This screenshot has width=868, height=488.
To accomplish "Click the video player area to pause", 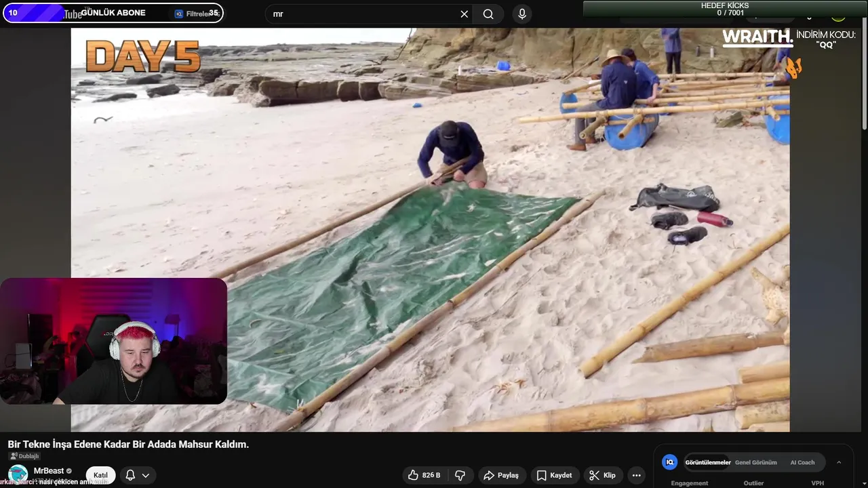I will coord(430,229).
